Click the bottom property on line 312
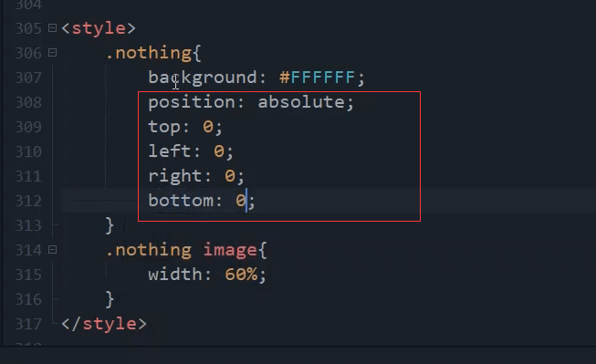The width and height of the screenshot is (596, 364). click(x=181, y=201)
